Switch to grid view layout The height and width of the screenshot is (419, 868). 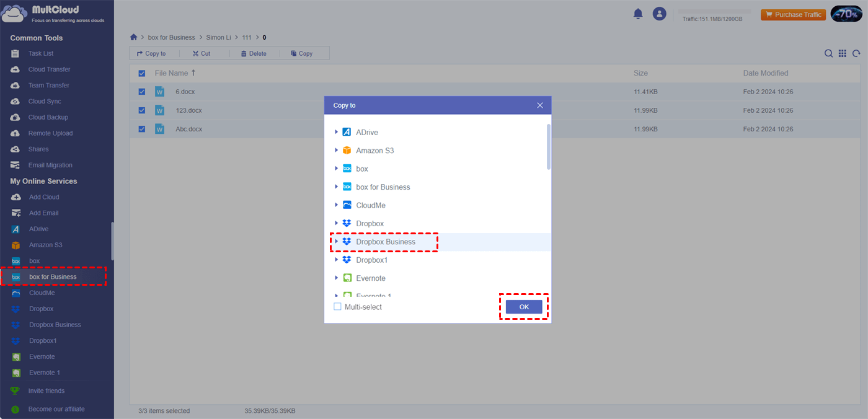click(843, 53)
